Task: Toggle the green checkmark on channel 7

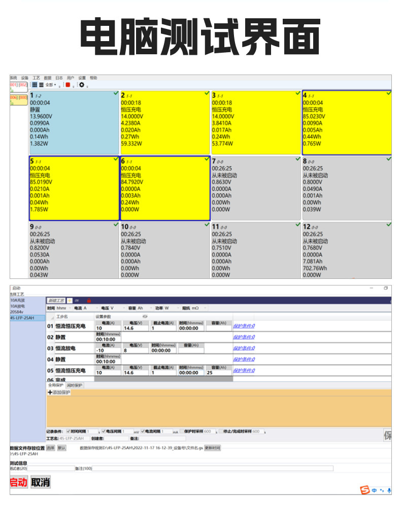Action: coord(298,159)
